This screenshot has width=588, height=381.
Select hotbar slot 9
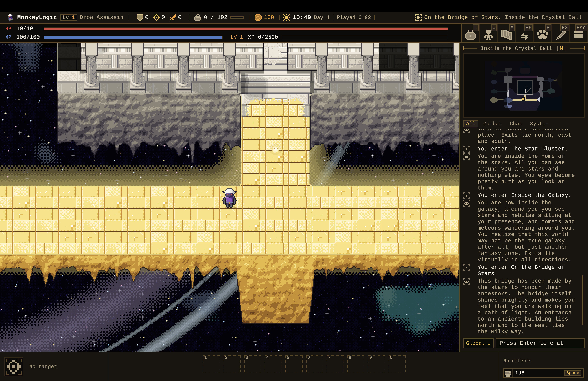(377, 364)
